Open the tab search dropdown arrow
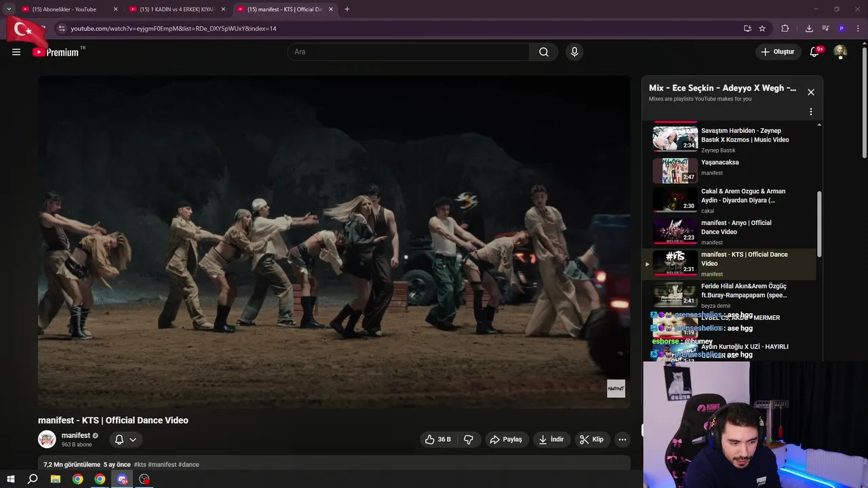Viewport: 868px width, 488px height. click(x=9, y=9)
